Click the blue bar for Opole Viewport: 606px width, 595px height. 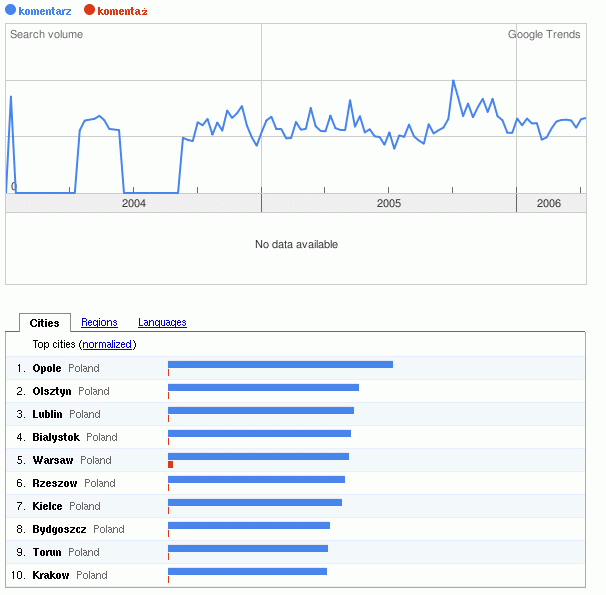[x=280, y=364]
